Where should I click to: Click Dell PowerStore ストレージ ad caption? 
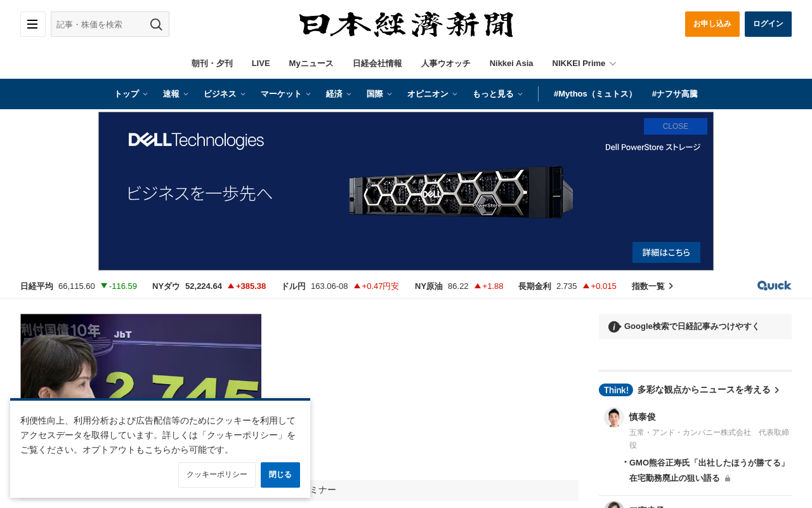[653, 147]
